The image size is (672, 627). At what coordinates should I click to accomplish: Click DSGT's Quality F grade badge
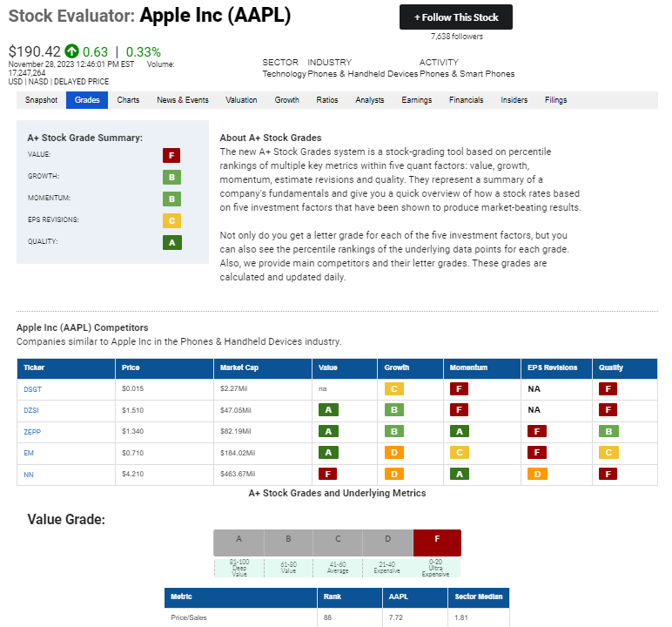click(x=608, y=389)
